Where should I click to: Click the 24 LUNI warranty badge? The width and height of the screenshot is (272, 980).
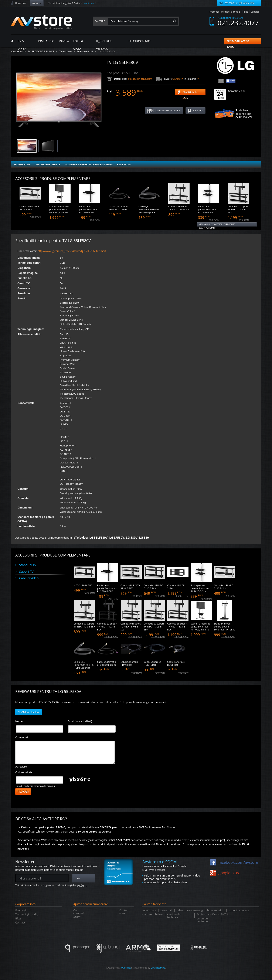(220, 94)
